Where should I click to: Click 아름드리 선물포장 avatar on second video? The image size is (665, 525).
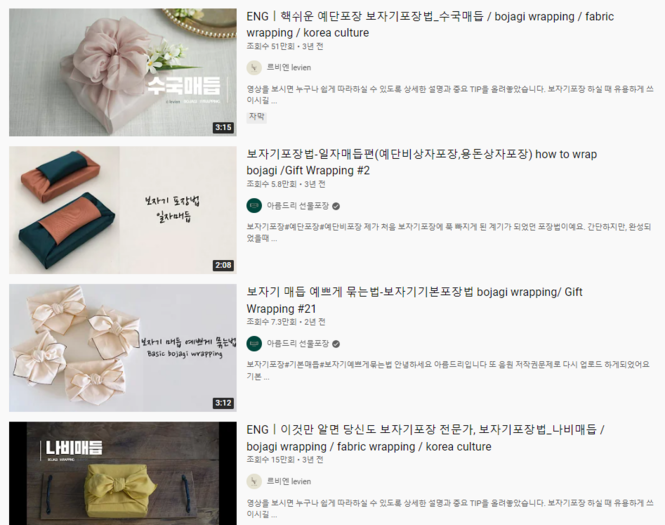click(254, 206)
